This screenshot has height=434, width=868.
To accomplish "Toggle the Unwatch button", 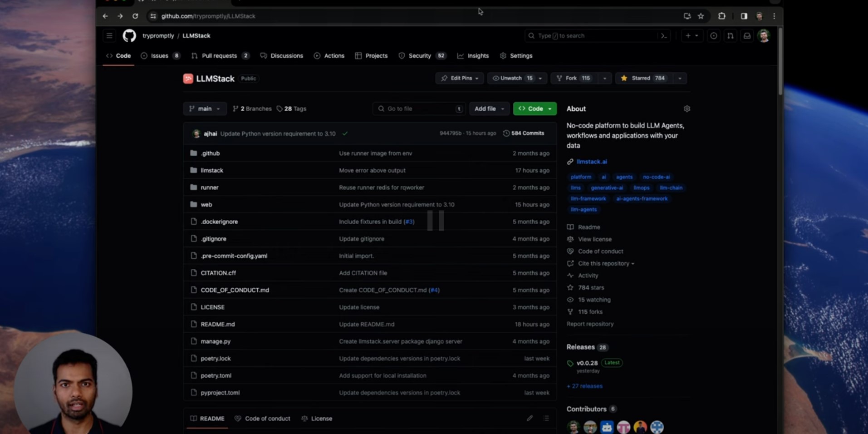I will (512, 78).
